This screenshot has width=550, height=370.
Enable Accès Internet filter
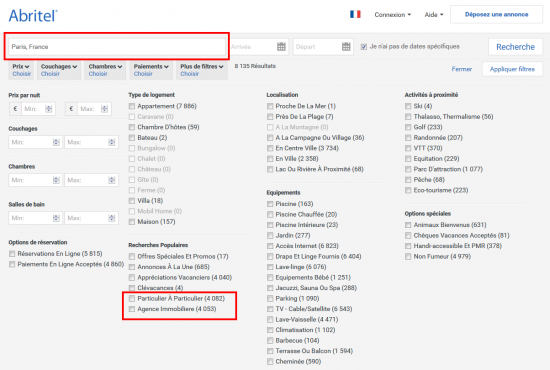(270, 246)
